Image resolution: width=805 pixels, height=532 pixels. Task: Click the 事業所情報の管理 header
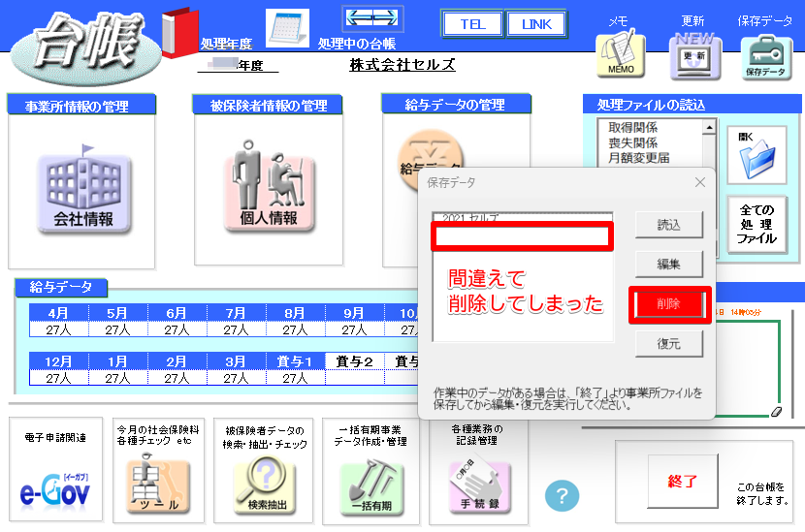click(x=81, y=106)
